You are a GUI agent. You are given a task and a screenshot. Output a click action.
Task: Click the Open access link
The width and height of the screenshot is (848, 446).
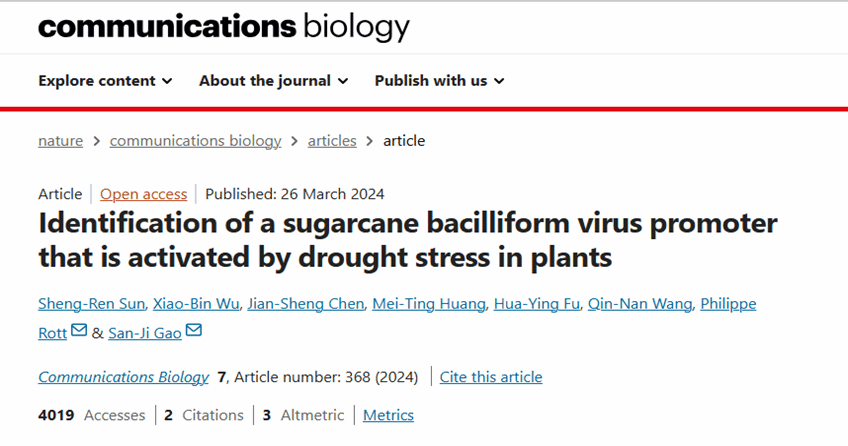click(x=143, y=194)
